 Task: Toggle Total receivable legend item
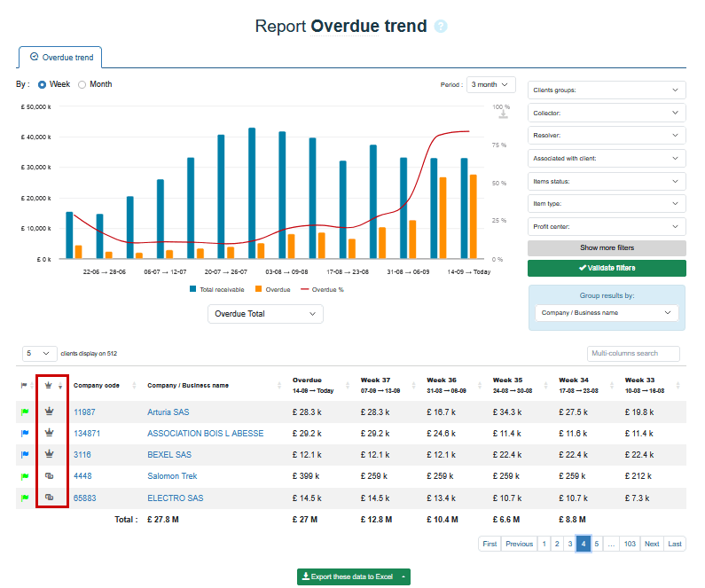point(216,289)
